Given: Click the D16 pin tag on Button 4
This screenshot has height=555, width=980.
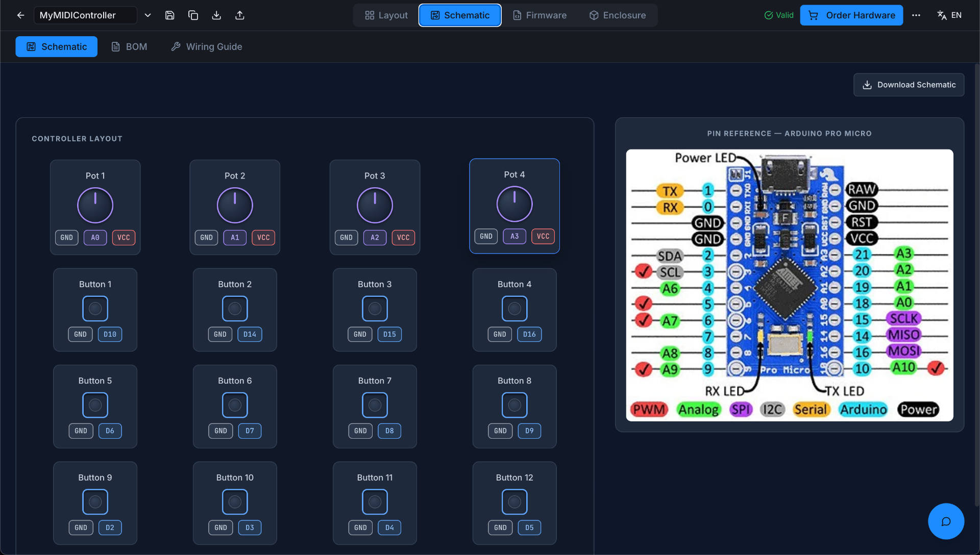Looking at the screenshot, I should (x=529, y=335).
